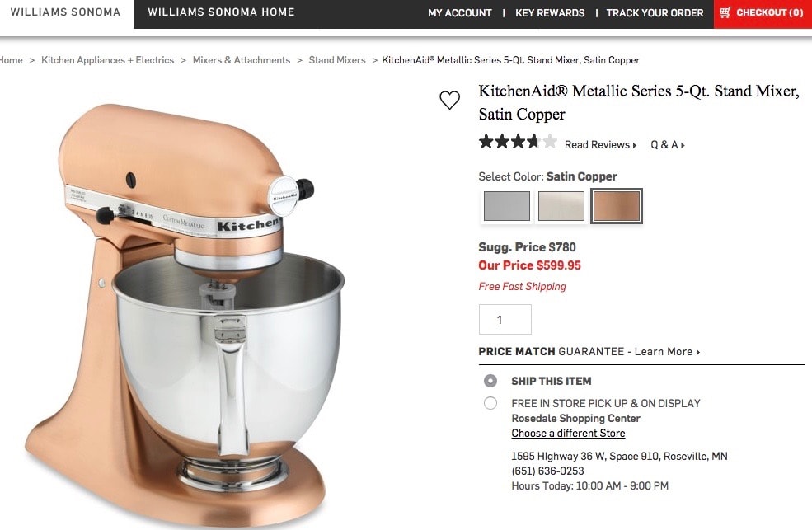Image resolution: width=812 pixels, height=530 pixels.
Task: Open Price Match Guarantee Learn More
Action: click(667, 352)
